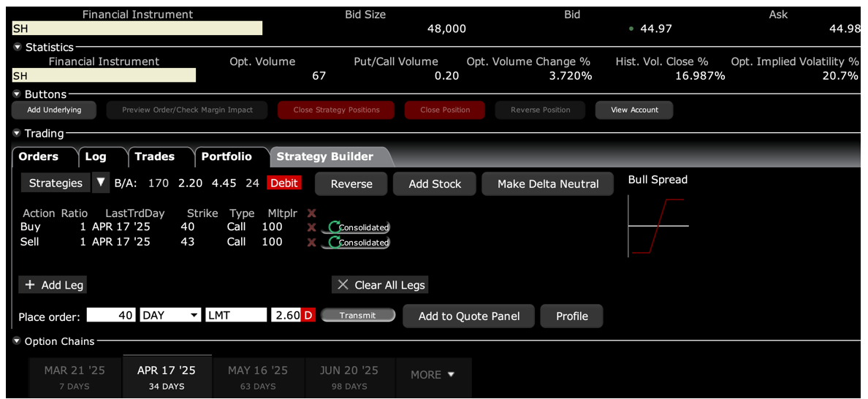This screenshot has height=399, width=868.
Task: Switch to the Log tab
Action: pyautogui.click(x=96, y=156)
